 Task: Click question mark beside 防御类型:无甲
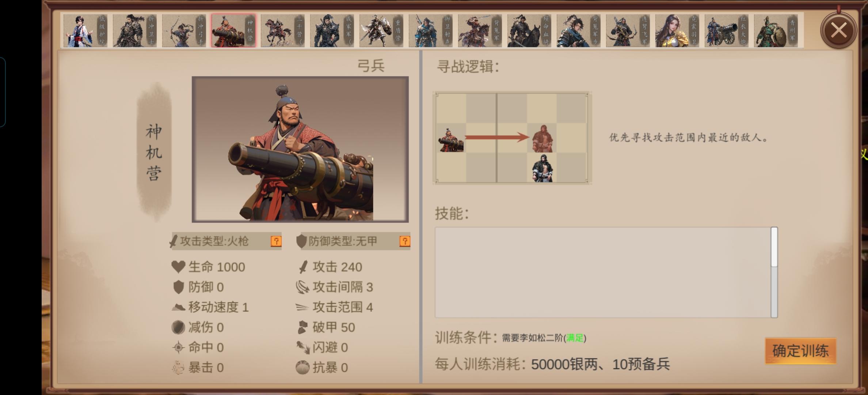404,241
